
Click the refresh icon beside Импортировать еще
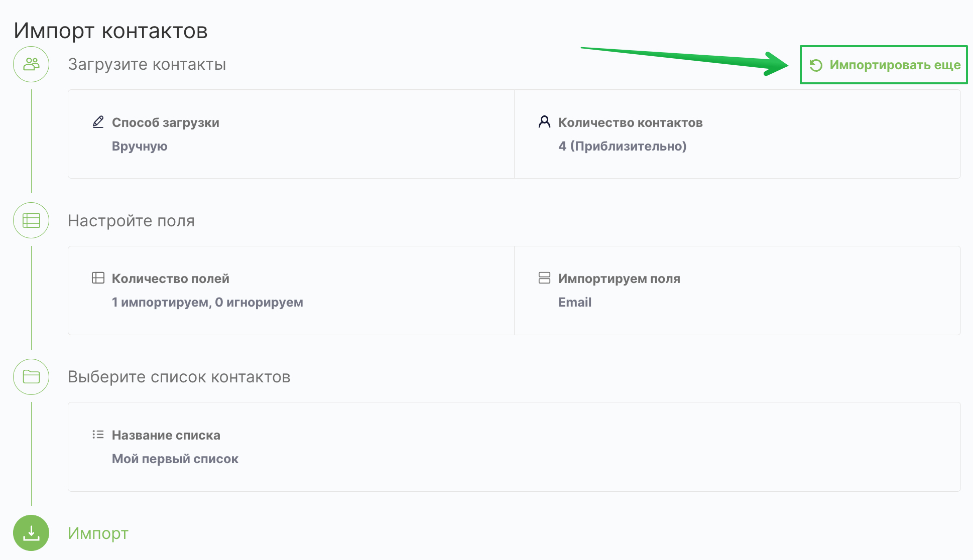point(816,65)
